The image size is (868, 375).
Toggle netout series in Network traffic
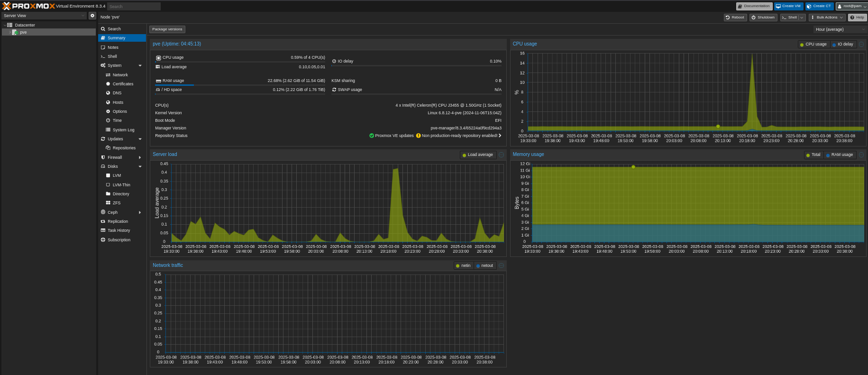(484, 265)
